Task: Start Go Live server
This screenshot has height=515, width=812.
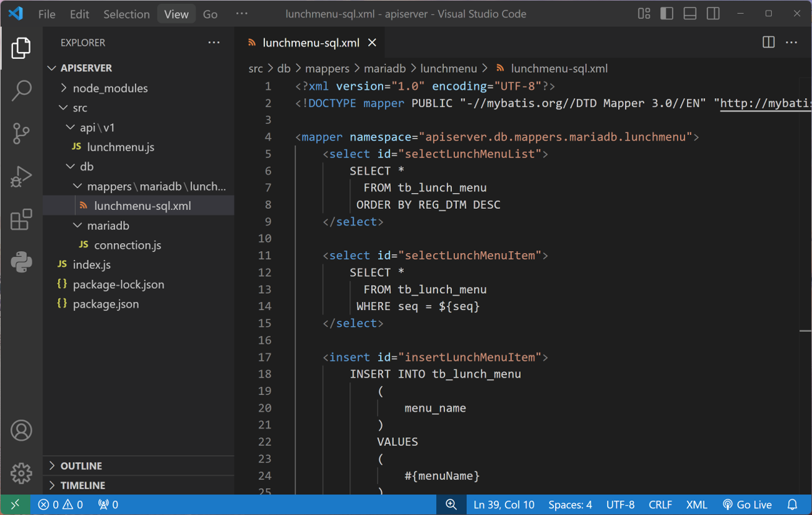Action: (747, 504)
